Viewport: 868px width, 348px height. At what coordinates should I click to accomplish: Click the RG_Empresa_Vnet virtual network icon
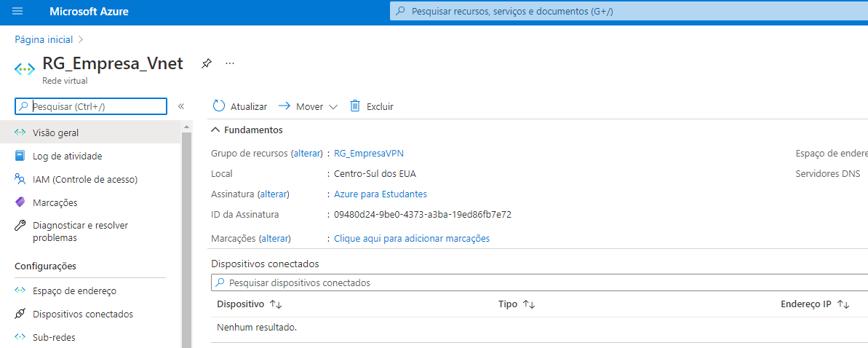coord(24,69)
